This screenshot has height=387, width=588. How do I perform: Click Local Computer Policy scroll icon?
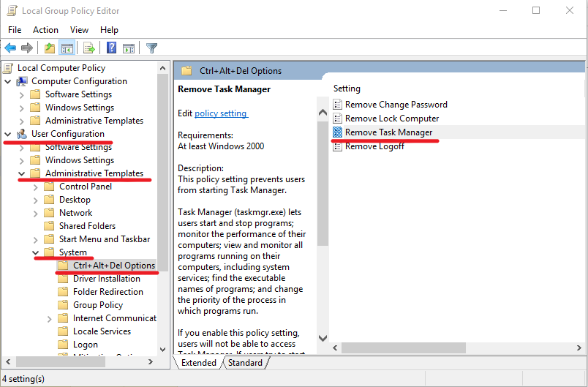(x=8, y=68)
